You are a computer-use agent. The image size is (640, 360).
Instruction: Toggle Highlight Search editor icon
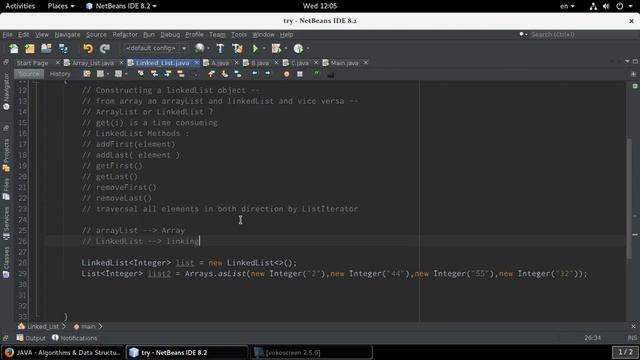181,74
